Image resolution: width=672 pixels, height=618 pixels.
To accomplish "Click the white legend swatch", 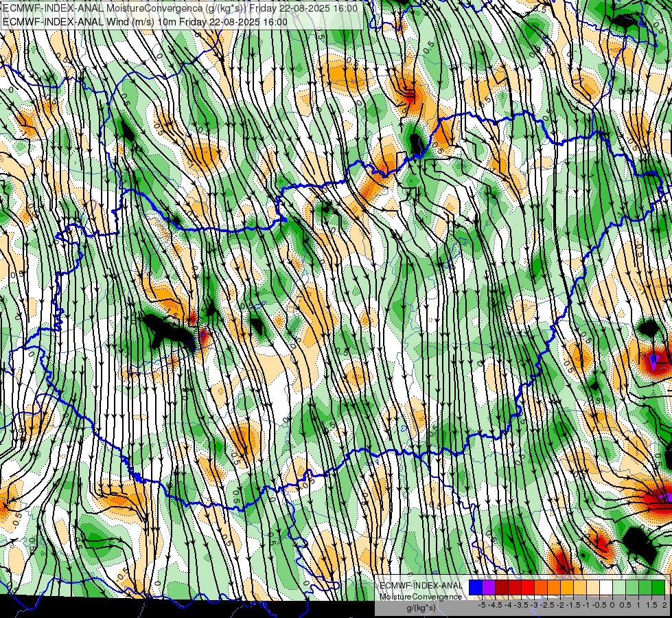I will pyautogui.click(x=606, y=588).
